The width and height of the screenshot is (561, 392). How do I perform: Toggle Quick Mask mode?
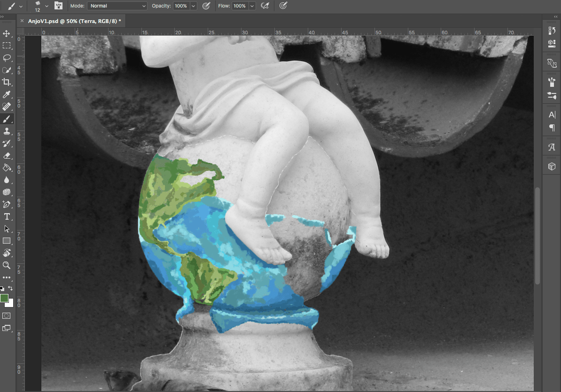tap(7, 315)
